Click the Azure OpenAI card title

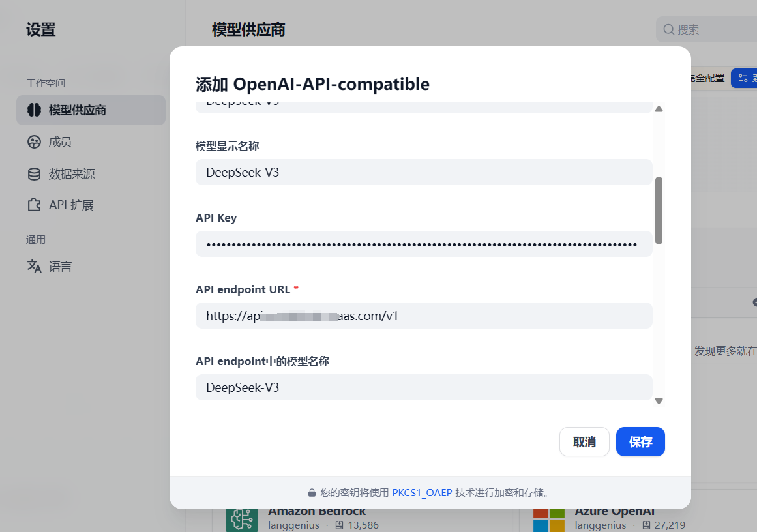pyautogui.click(x=614, y=511)
